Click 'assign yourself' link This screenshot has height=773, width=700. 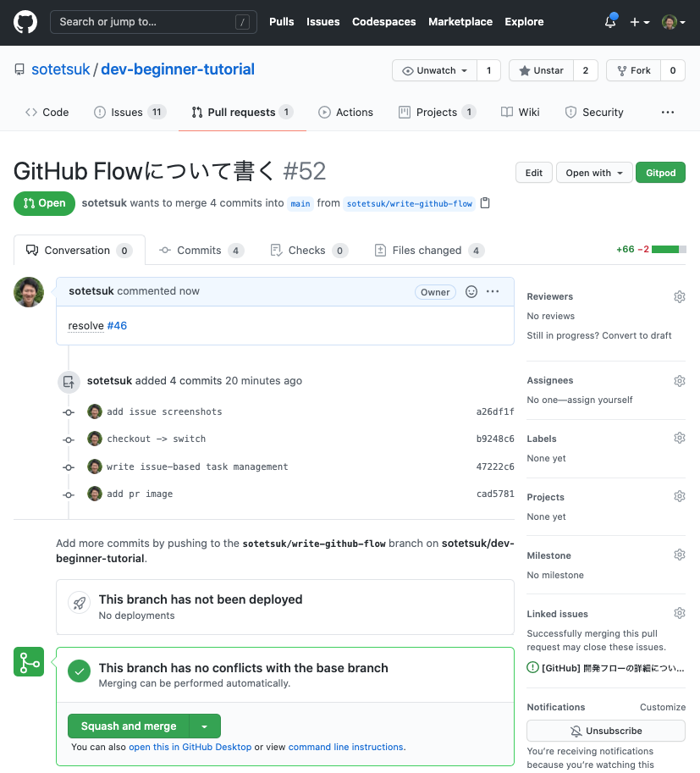coord(600,400)
